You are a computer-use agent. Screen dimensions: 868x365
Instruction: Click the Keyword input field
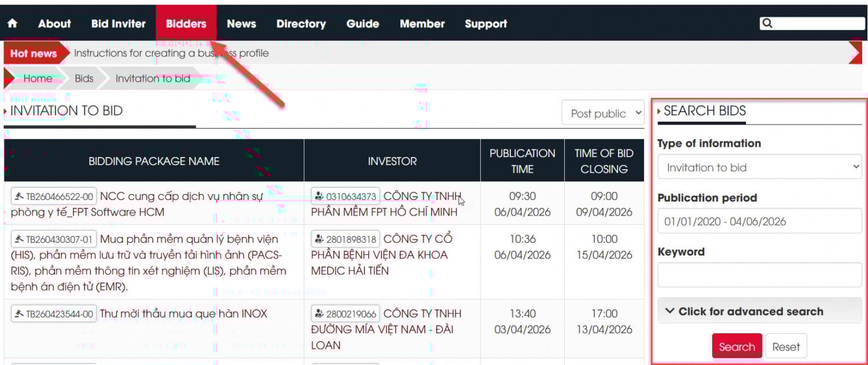pos(759,275)
